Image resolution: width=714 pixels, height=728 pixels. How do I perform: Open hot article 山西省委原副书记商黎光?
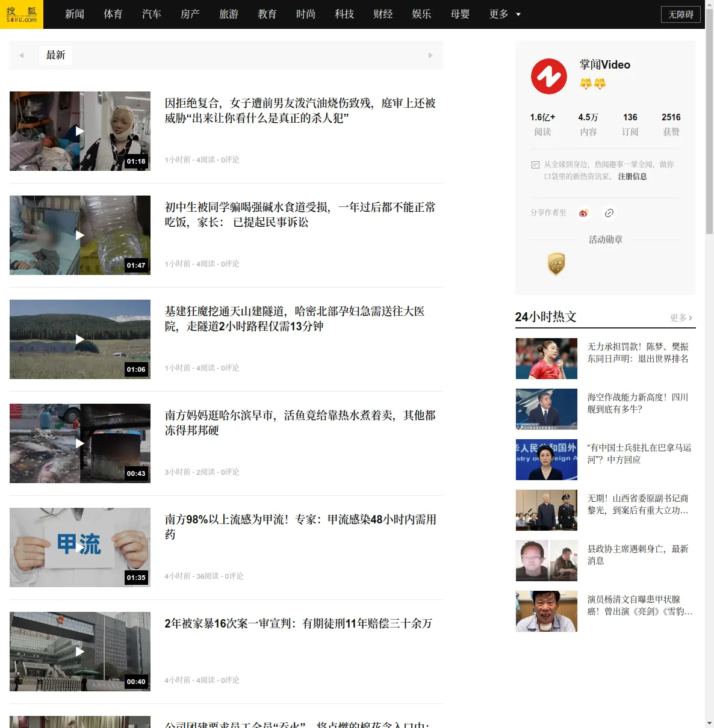click(x=638, y=504)
